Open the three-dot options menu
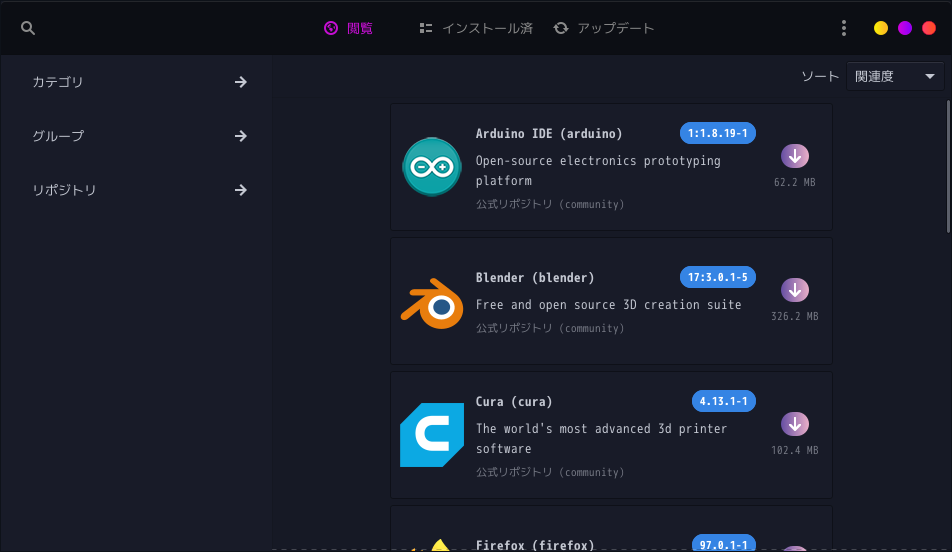 tap(843, 28)
